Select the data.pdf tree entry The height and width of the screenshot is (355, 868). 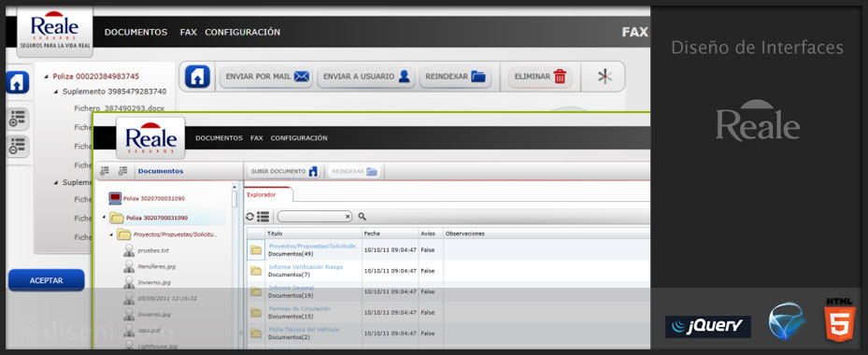(149, 330)
